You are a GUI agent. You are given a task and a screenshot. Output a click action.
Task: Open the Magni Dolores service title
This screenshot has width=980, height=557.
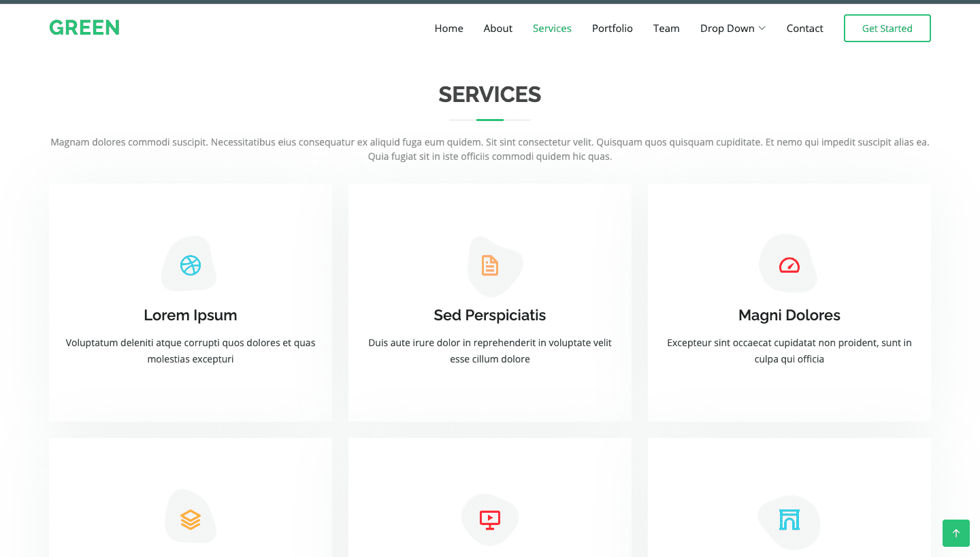point(789,316)
